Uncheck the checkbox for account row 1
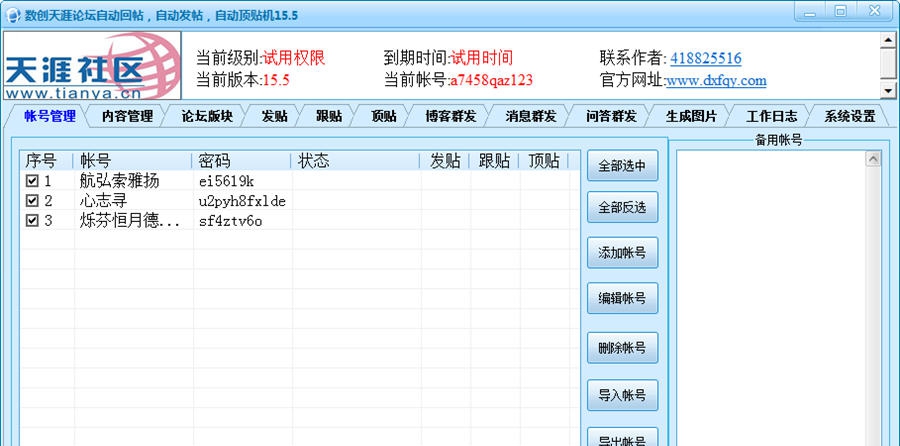 32,181
